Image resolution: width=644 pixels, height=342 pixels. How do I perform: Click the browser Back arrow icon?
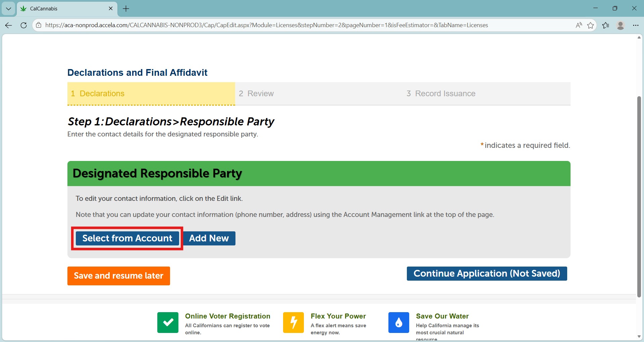click(9, 25)
